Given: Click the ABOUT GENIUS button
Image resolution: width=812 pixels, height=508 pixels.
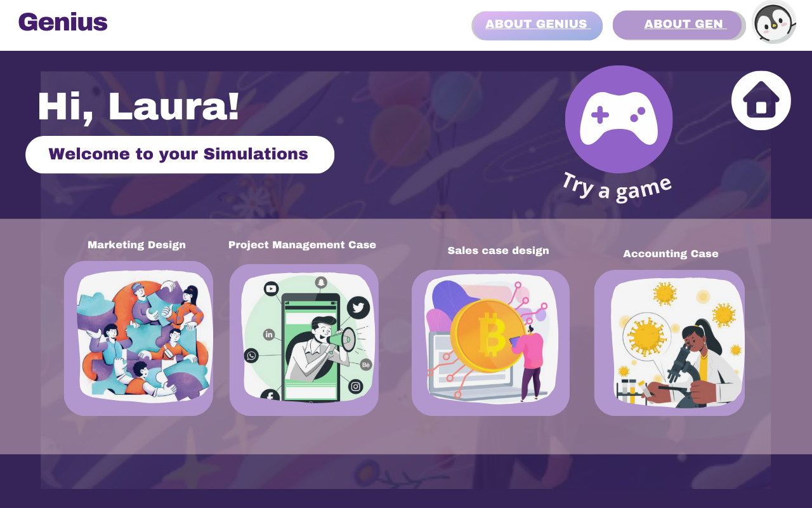Looking at the screenshot, I should point(537,25).
